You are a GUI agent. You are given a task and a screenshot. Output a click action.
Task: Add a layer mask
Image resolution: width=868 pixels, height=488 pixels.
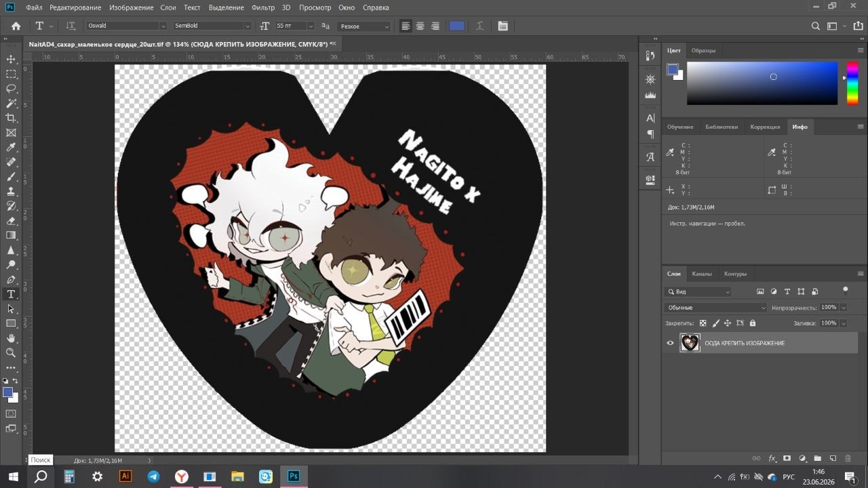click(x=787, y=459)
